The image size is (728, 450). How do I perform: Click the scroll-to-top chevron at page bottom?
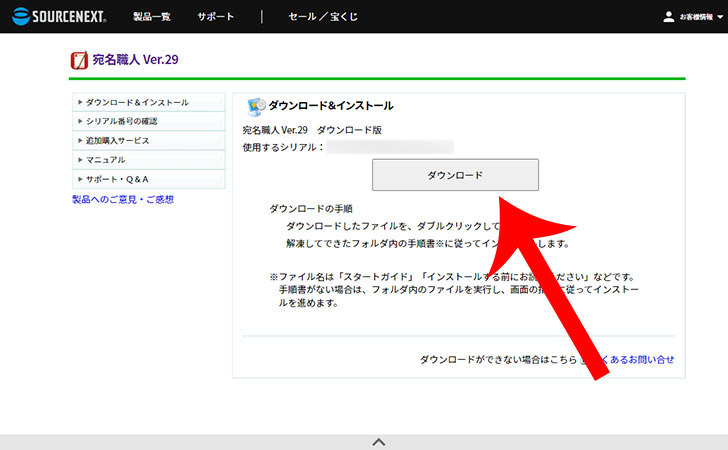[379, 442]
